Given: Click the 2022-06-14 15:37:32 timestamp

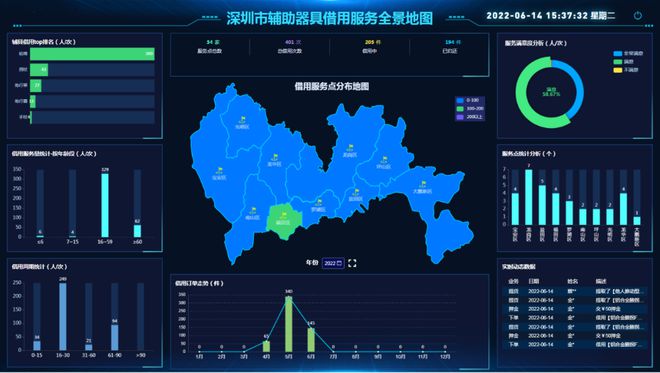Looking at the screenshot, I should point(537,16).
